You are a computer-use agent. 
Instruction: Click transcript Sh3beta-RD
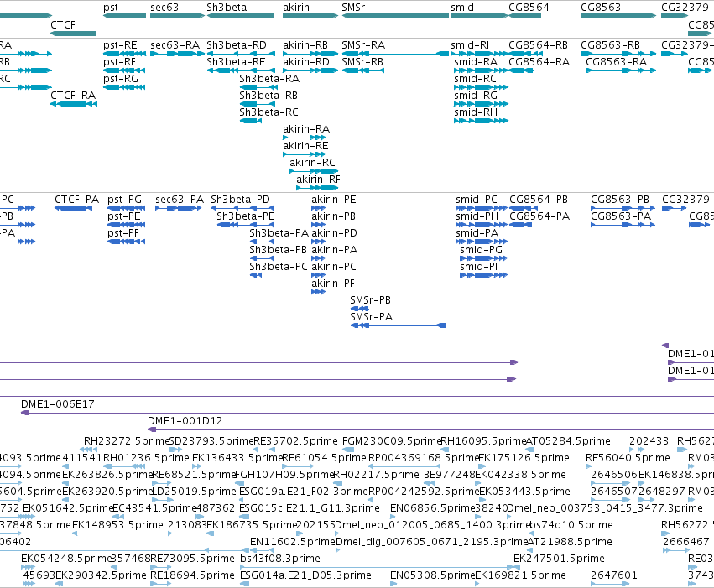(237, 45)
